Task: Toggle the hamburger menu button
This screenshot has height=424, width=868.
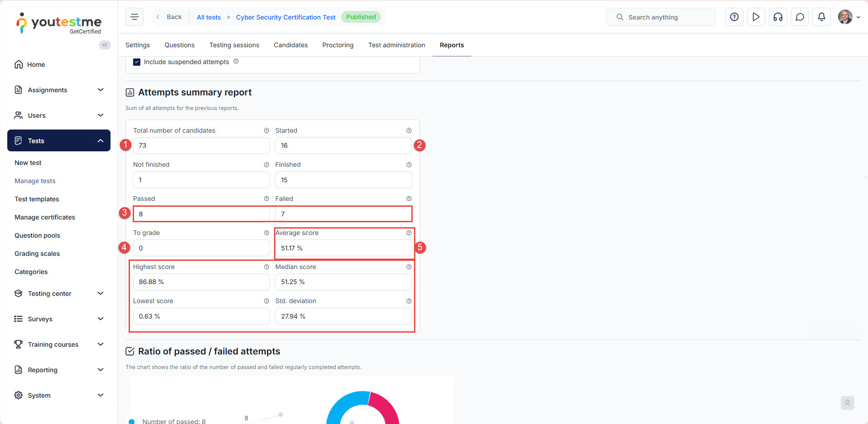Action: pyautogui.click(x=135, y=17)
